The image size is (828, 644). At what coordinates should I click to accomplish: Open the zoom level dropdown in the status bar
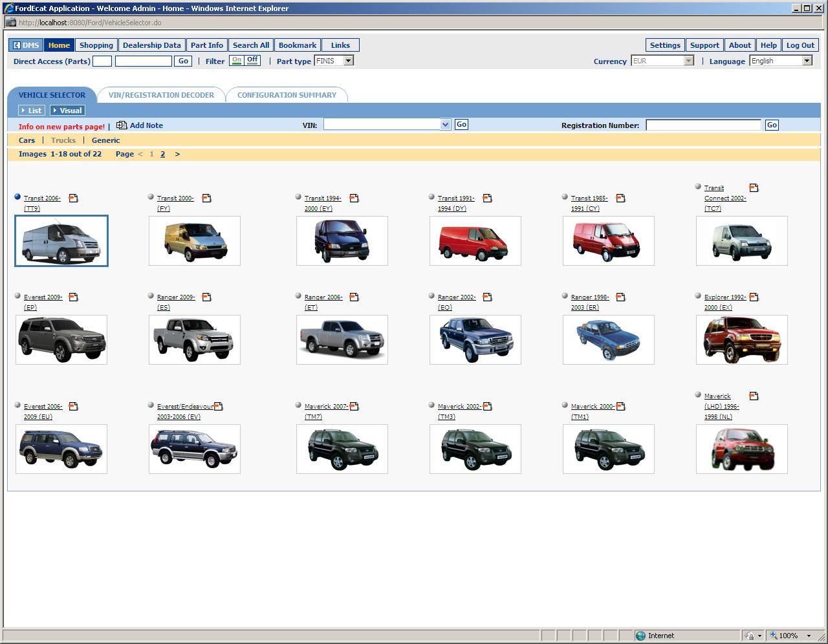click(x=809, y=636)
